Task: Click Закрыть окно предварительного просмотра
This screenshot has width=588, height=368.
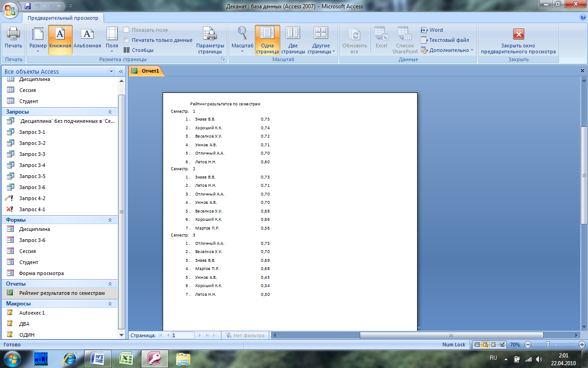Action: point(518,40)
